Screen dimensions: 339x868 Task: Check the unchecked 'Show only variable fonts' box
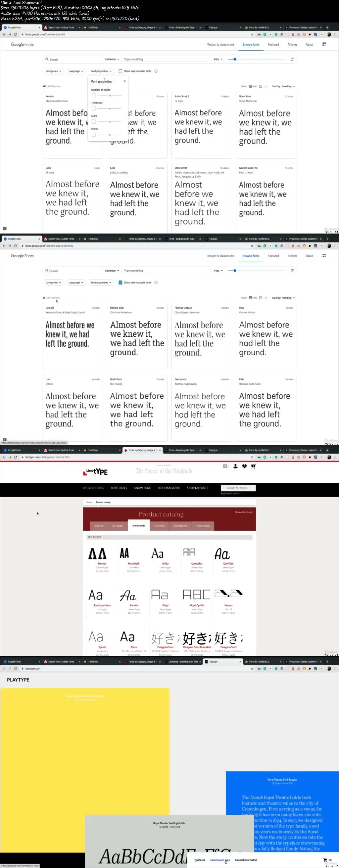tap(121, 71)
